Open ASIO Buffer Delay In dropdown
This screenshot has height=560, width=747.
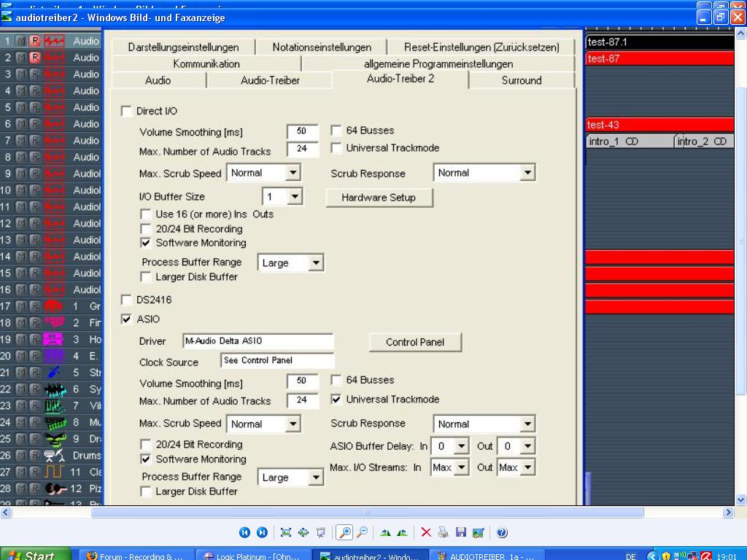click(461, 446)
